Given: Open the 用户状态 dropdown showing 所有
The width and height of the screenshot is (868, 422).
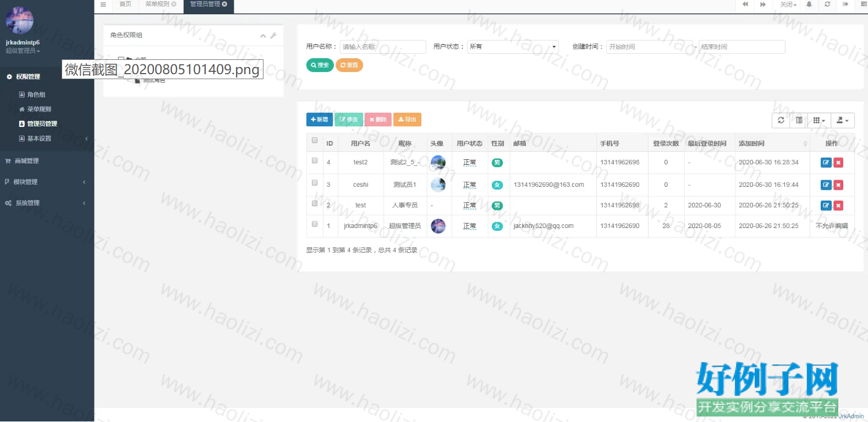Looking at the screenshot, I should click(513, 47).
